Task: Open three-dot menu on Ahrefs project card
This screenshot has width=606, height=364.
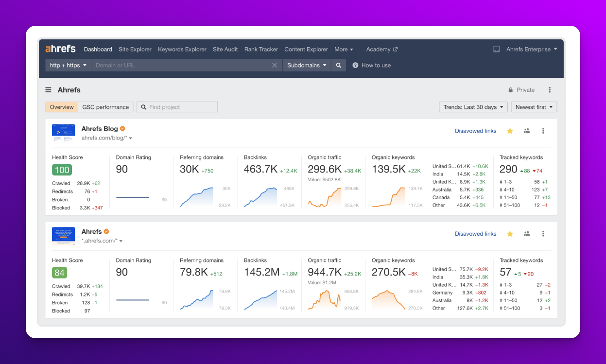Action: click(x=543, y=234)
